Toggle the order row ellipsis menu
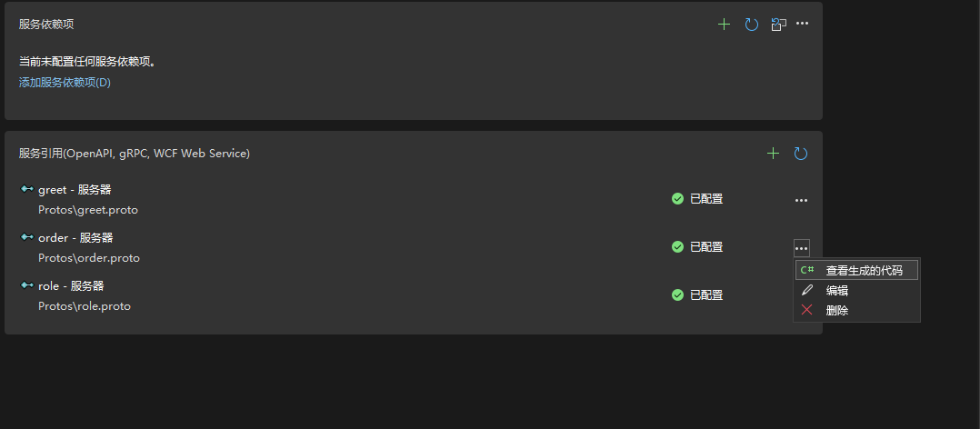The height and width of the screenshot is (429, 980). pos(801,247)
